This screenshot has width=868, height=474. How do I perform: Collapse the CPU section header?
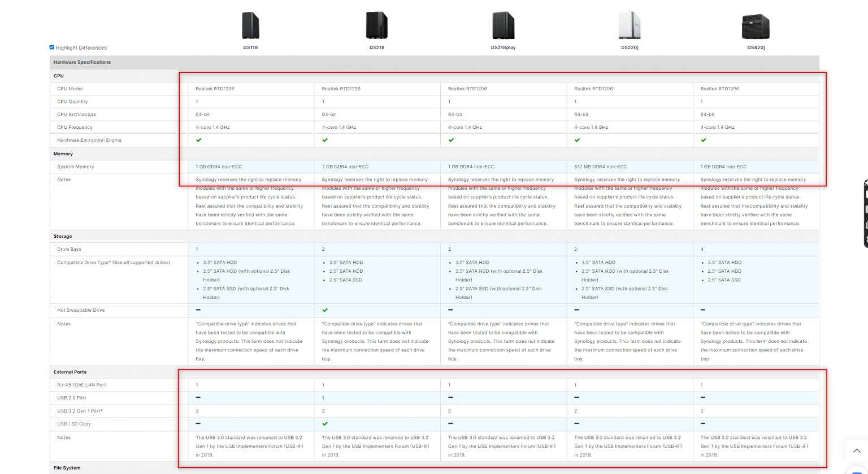(x=58, y=75)
